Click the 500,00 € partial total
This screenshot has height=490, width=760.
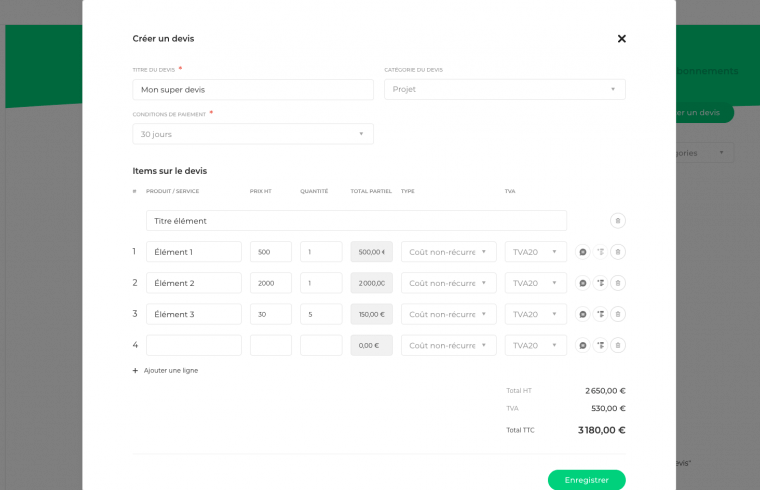372,252
